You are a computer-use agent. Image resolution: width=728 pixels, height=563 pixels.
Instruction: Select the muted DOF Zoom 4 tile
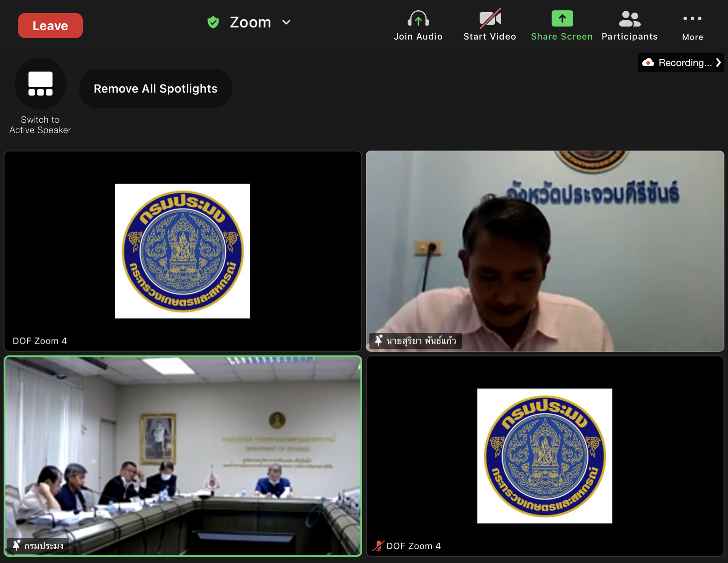pyautogui.click(x=545, y=456)
